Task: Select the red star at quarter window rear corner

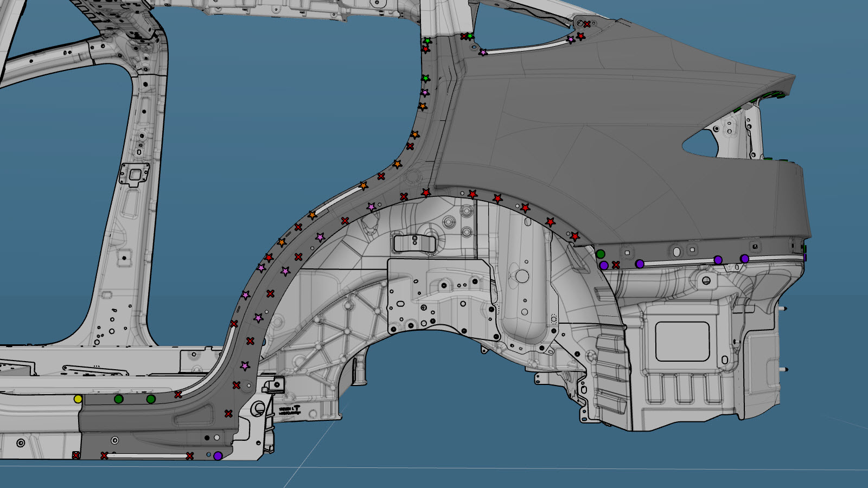Action: 580,36
